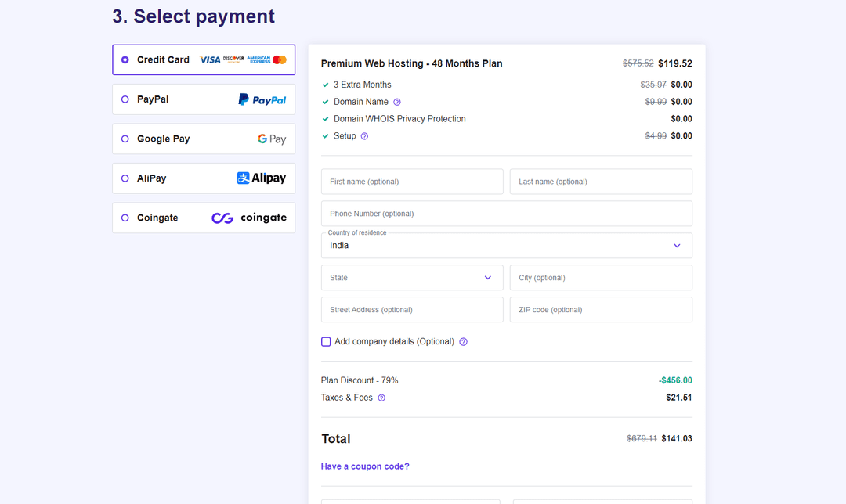The width and height of the screenshot is (846, 504).
Task: Click the Domain Name info icon
Action: tap(396, 102)
